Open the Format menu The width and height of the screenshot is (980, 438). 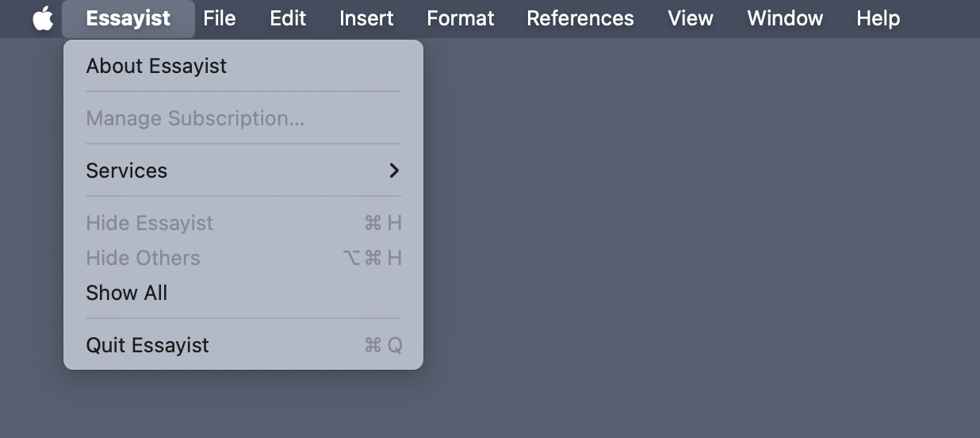click(x=460, y=18)
